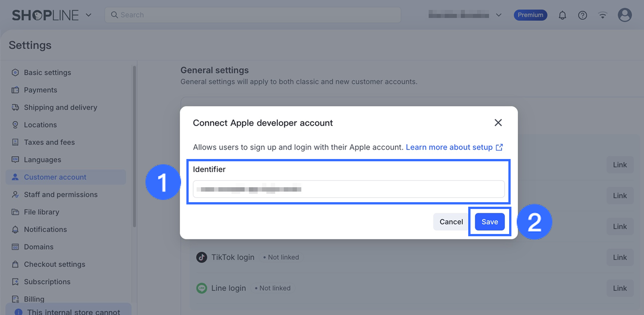Click the Save button
This screenshot has width=644, height=315.
click(489, 222)
